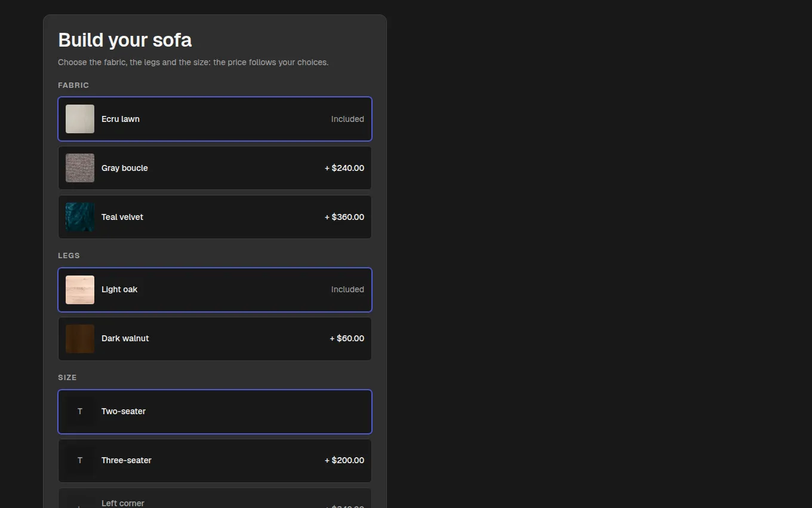The image size is (812, 508).
Task: Click Included label on Ecru lawn row
Action: pos(347,119)
